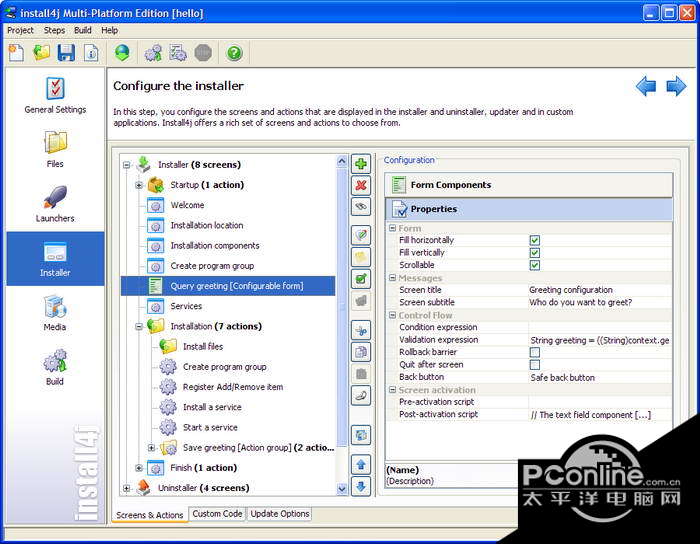Select Query greeting configurable form
This screenshot has width=700, height=544.
point(228,286)
